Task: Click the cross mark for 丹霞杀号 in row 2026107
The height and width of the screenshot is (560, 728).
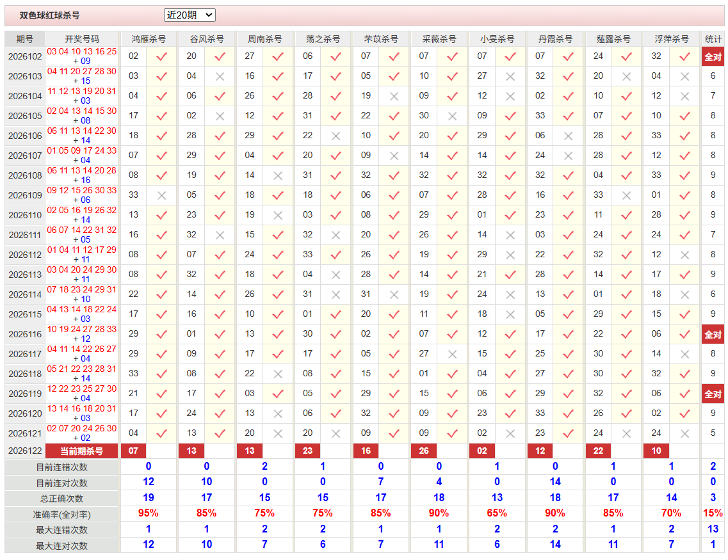Action: click(x=568, y=156)
